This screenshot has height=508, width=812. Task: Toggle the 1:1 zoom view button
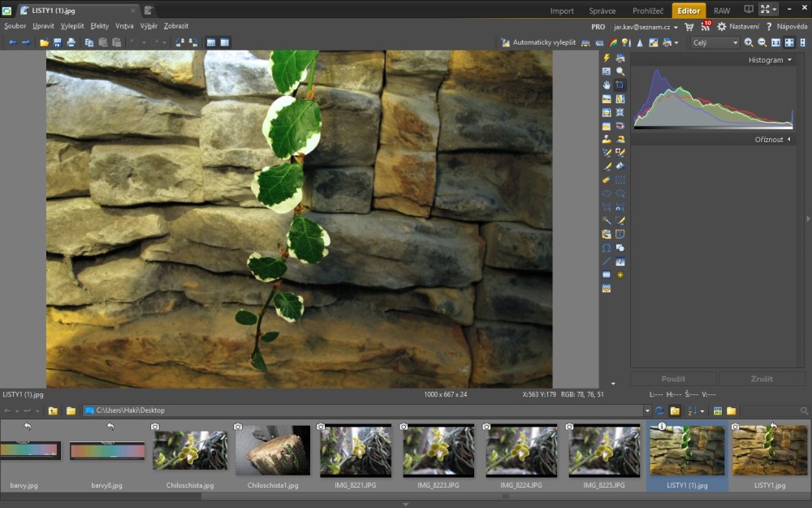775,42
